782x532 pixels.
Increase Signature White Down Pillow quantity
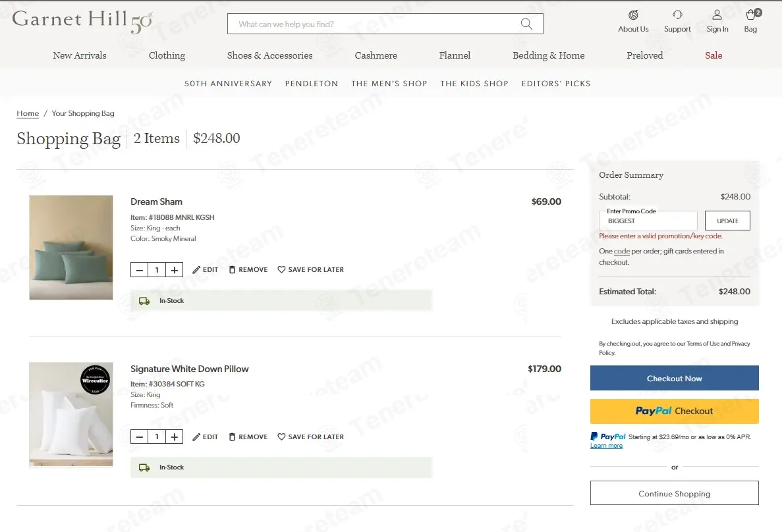175,437
